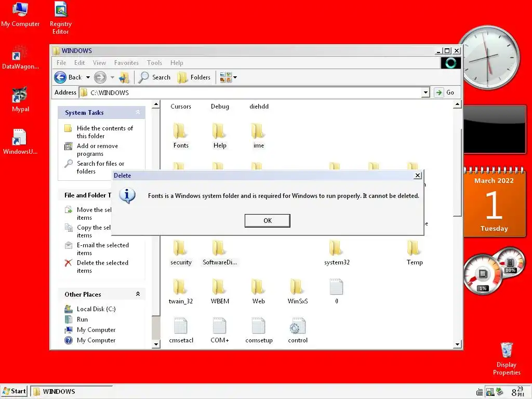Click the Up folder toolbar icon
The image size is (532, 399).
click(x=124, y=78)
